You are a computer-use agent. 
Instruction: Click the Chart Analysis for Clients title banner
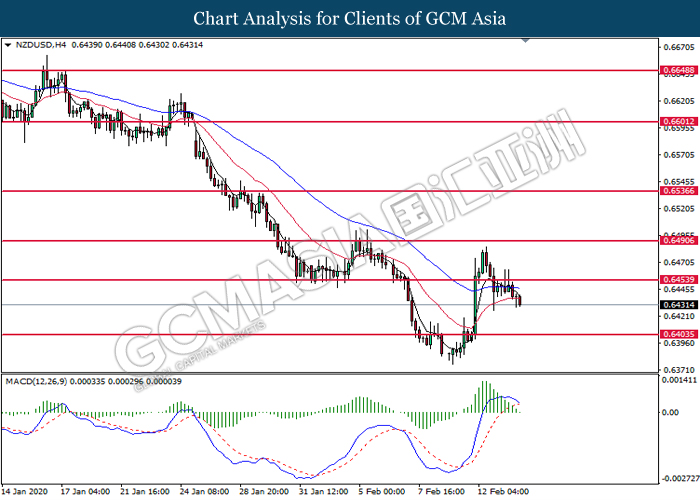pos(350,18)
